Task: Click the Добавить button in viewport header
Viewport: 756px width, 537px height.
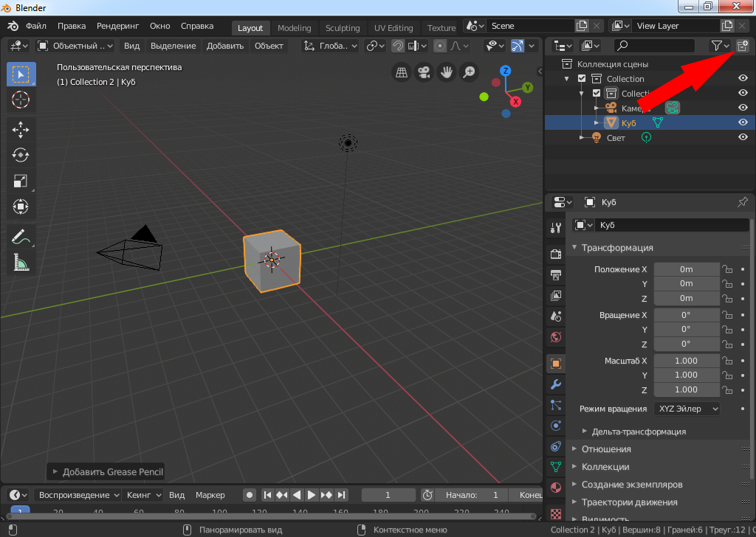Action: pos(225,46)
